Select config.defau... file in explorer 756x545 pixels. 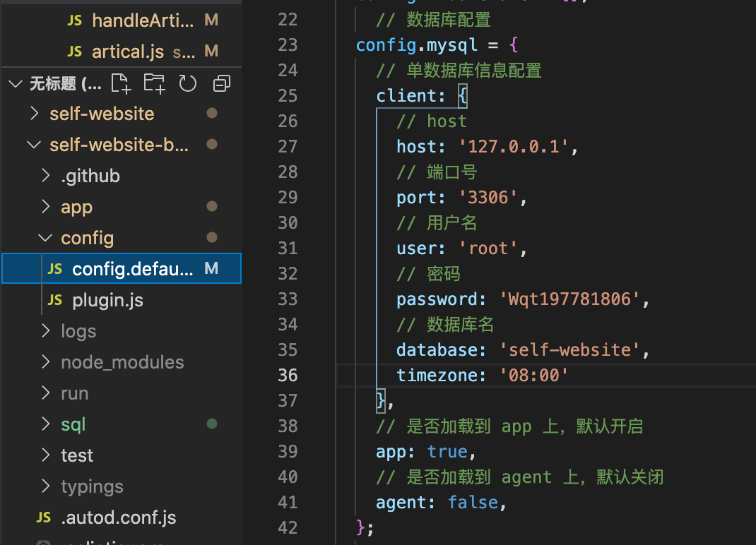pos(132,269)
